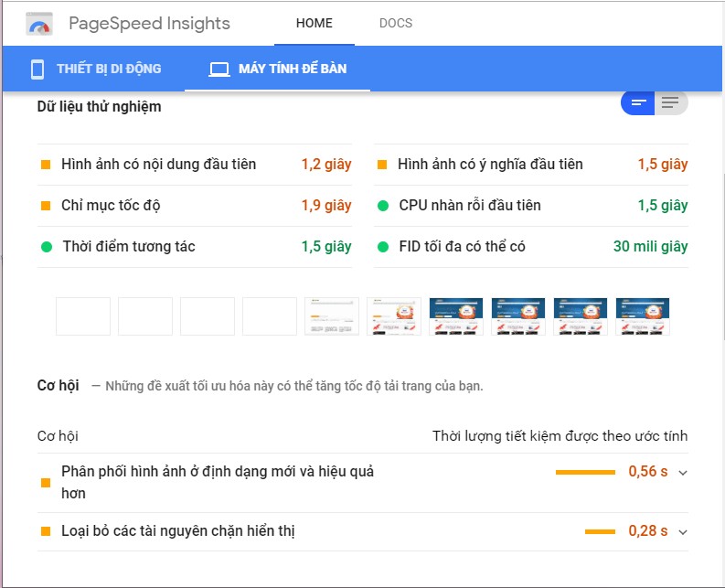Click 'Thời lượng tiết kiệm được theo ước tính' header

click(x=560, y=436)
